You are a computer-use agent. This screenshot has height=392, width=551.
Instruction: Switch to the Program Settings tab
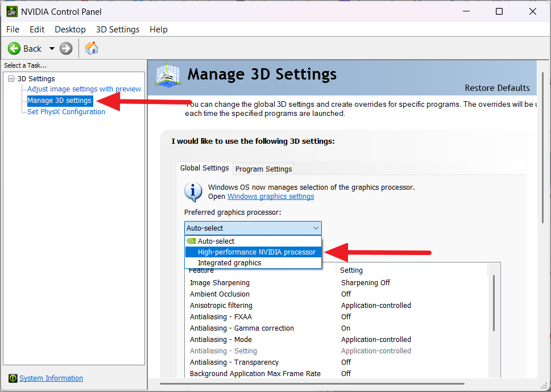pyautogui.click(x=263, y=169)
